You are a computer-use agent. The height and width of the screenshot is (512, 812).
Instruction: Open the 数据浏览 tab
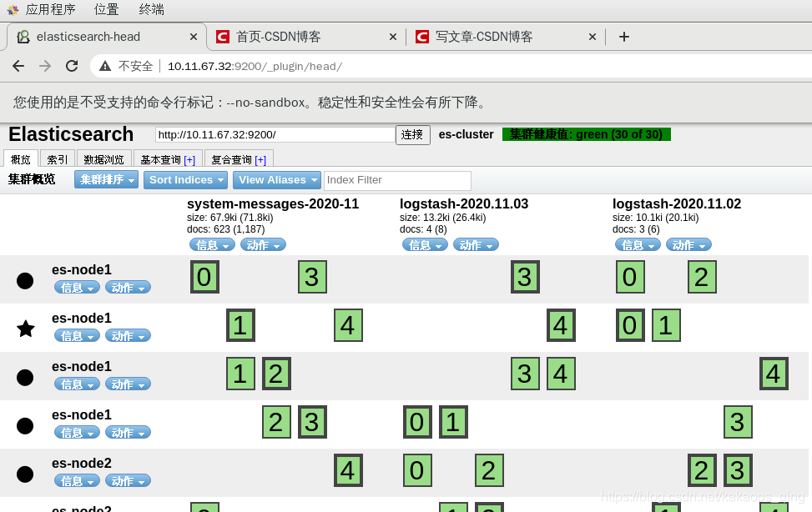103,159
